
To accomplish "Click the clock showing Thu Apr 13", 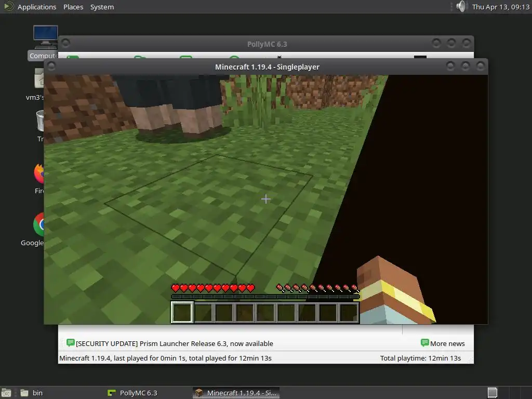I will pyautogui.click(x=500, y=7).
